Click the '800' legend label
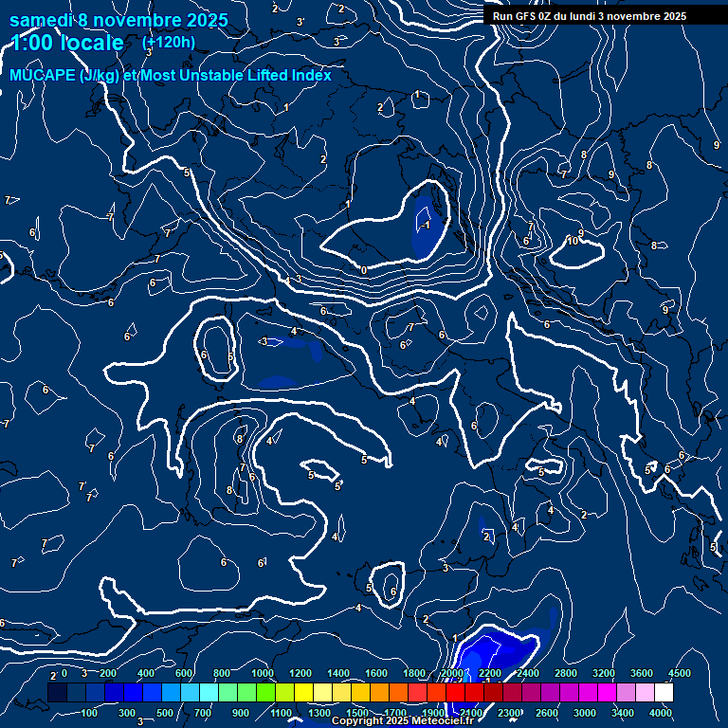 [222, 673]
